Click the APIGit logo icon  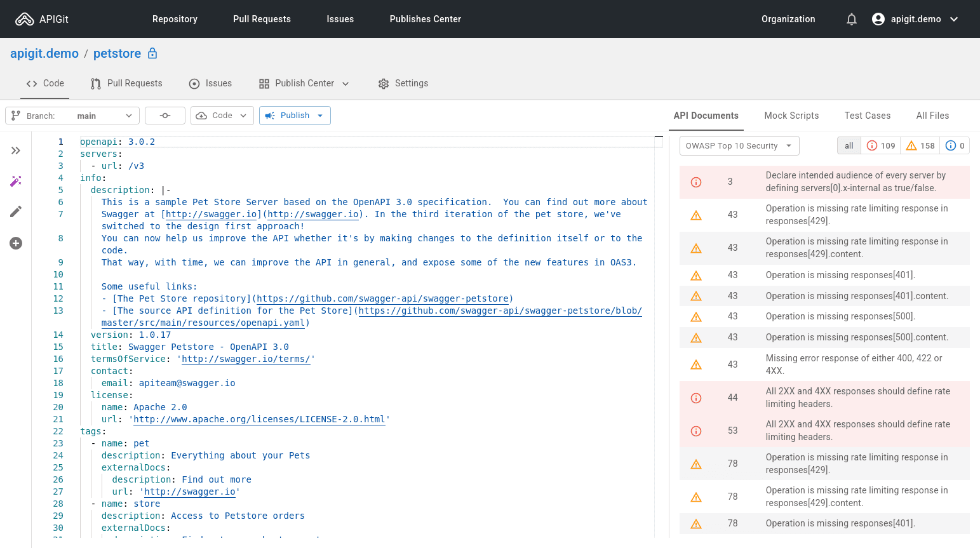coord(24,19)
